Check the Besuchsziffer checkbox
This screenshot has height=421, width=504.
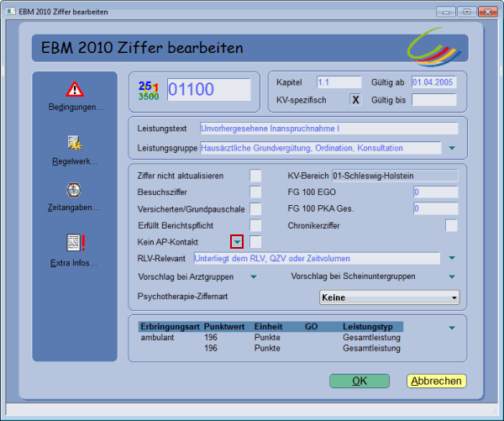255,192
